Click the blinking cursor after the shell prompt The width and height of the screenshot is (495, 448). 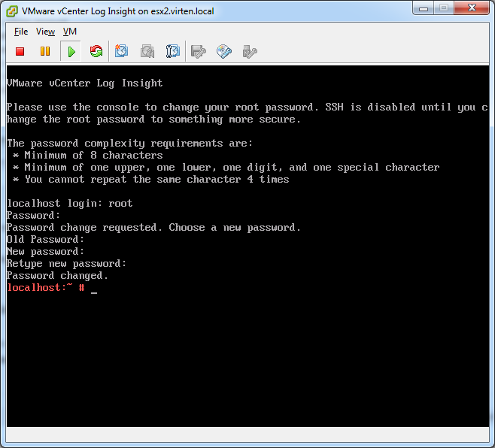(94, 292)
